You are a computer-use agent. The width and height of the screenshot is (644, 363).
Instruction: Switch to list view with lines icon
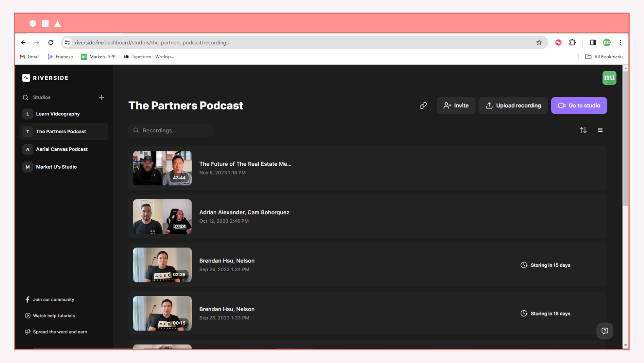[x=600, y=130]
